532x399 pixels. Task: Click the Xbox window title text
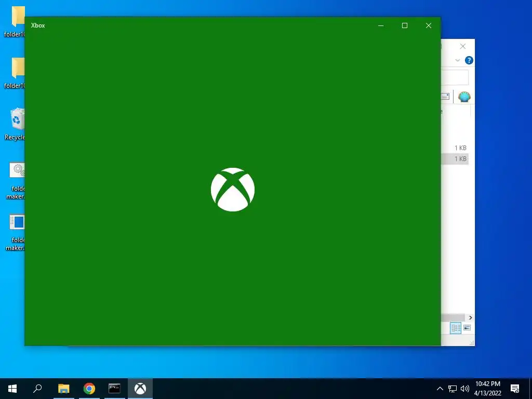click(37, 25)
